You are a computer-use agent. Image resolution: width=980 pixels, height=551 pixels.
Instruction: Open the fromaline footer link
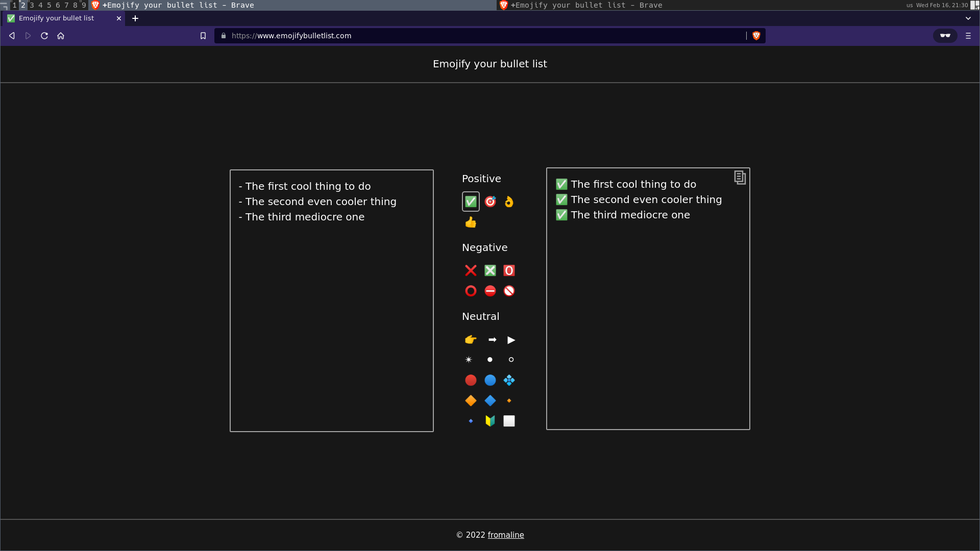505,535
